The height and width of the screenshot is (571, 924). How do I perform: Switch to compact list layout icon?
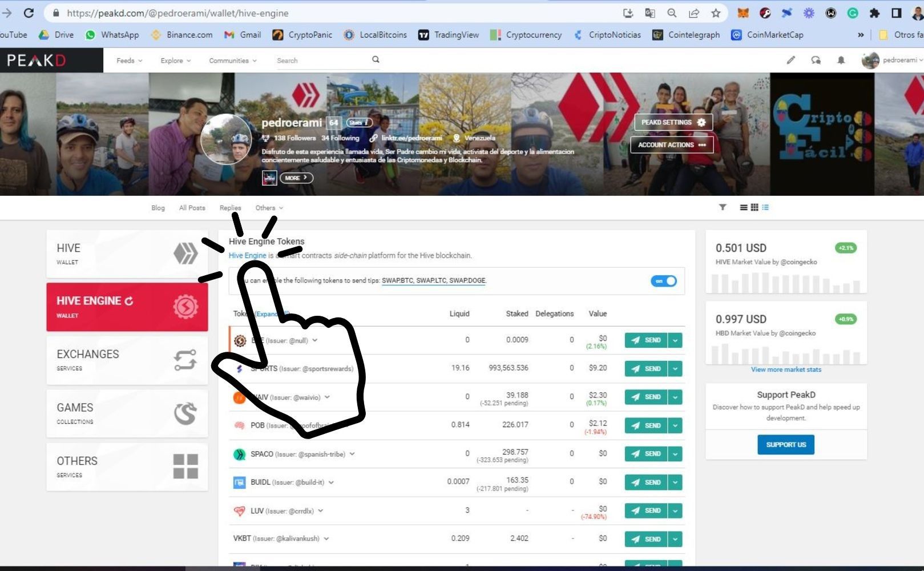pos(765,207)
